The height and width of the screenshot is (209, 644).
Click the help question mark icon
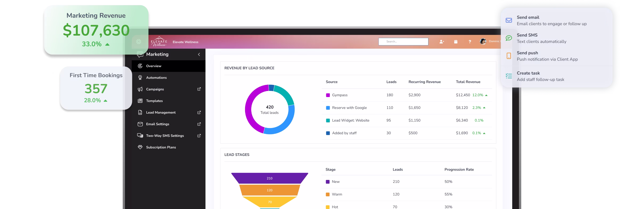coord(470,42)
